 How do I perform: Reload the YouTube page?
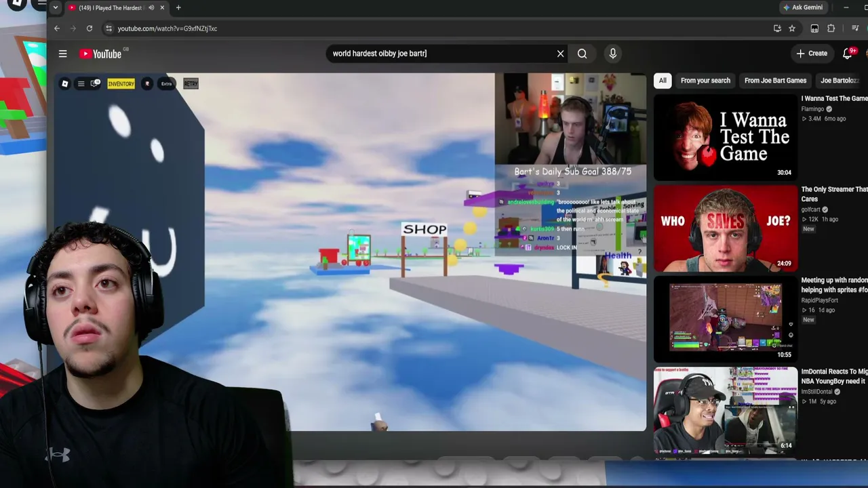tap(90, 28)
